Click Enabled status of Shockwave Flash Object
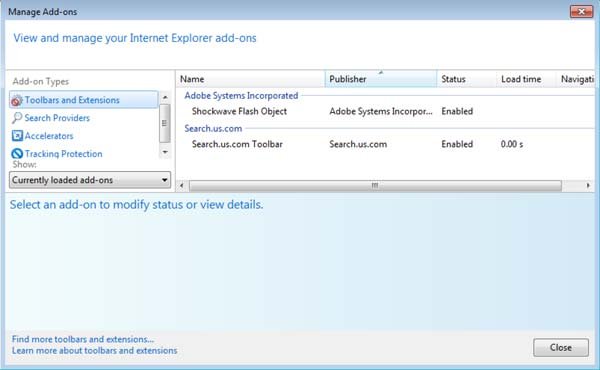Screen dimensions: 600x370 pos(457,111)
